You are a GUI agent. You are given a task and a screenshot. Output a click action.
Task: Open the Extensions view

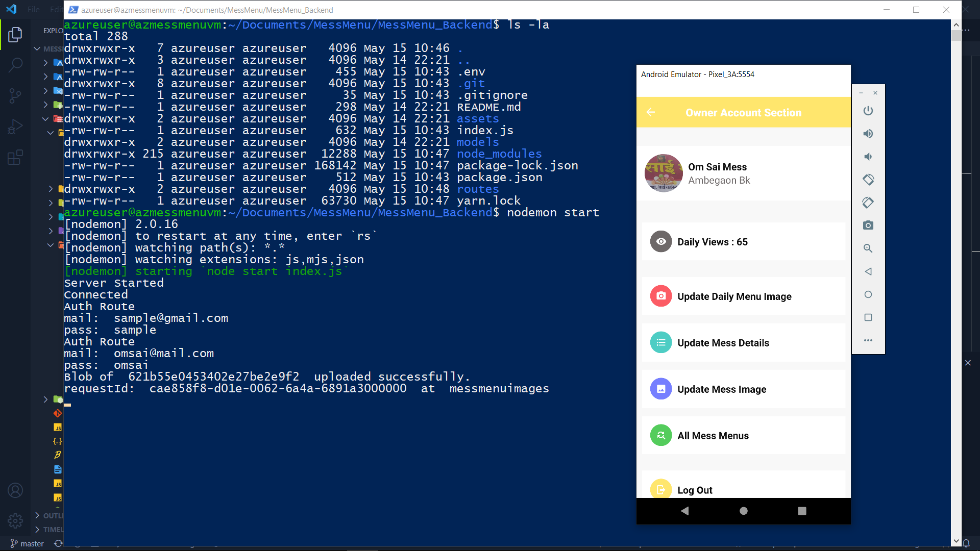(x=15, y=157)
